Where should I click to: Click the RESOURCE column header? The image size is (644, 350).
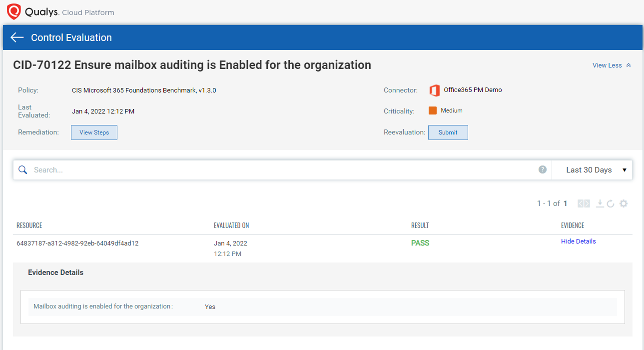pos(29,225)
